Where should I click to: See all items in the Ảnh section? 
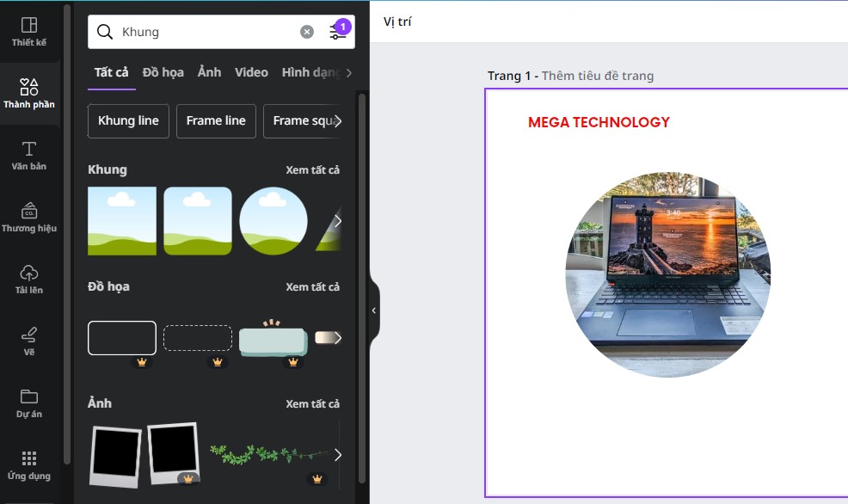coord(312,404)
